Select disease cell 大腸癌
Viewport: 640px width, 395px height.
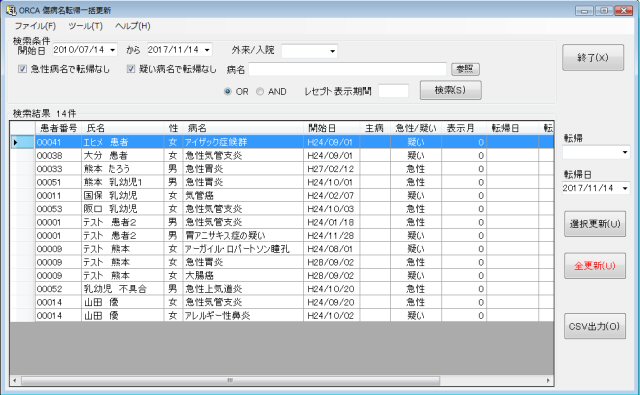[243, 275]
